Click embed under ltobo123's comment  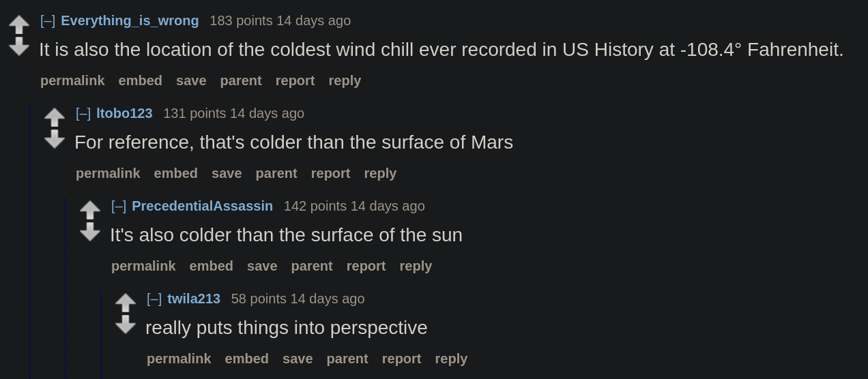point(175,173)
